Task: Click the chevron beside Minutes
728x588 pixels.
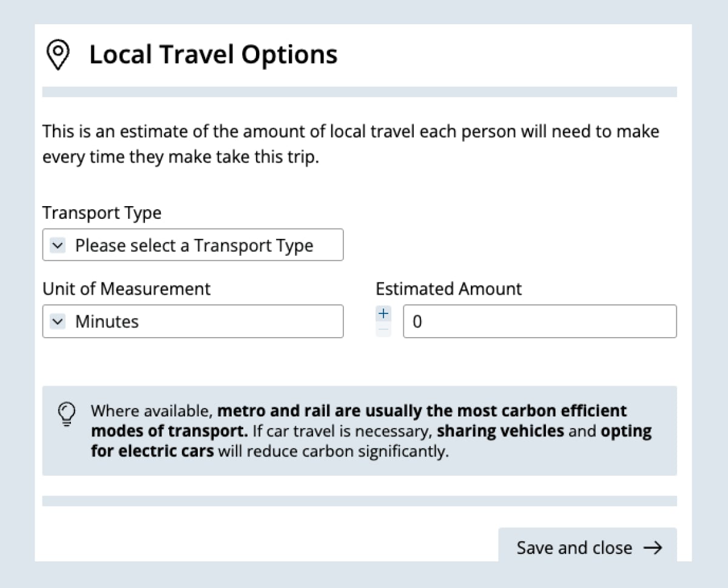Action: pos(58,322)
